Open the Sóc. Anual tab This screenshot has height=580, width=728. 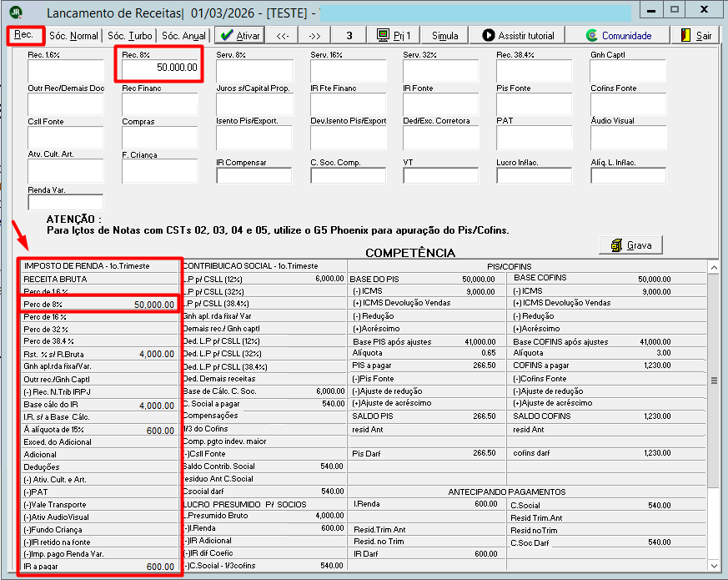[183, 36]
